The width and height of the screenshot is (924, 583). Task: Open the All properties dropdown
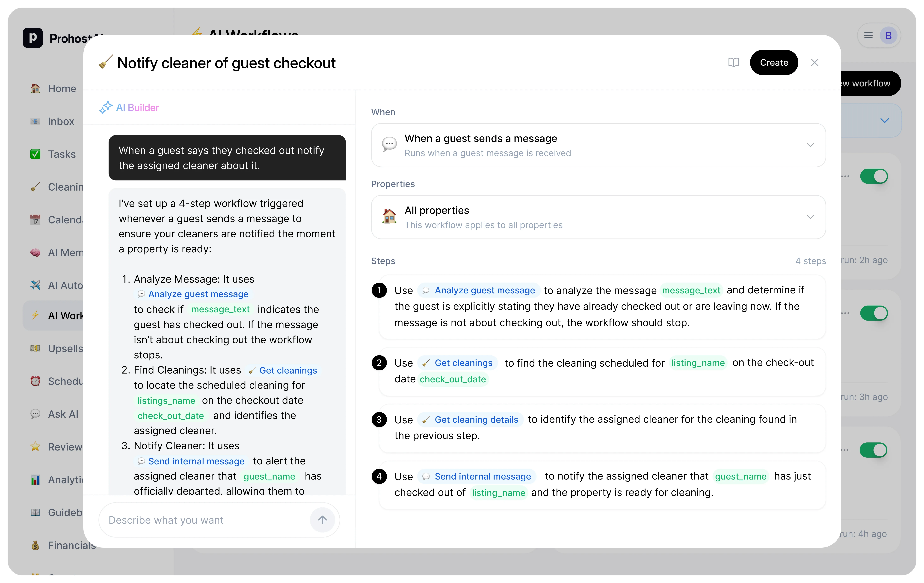(810, 217)
